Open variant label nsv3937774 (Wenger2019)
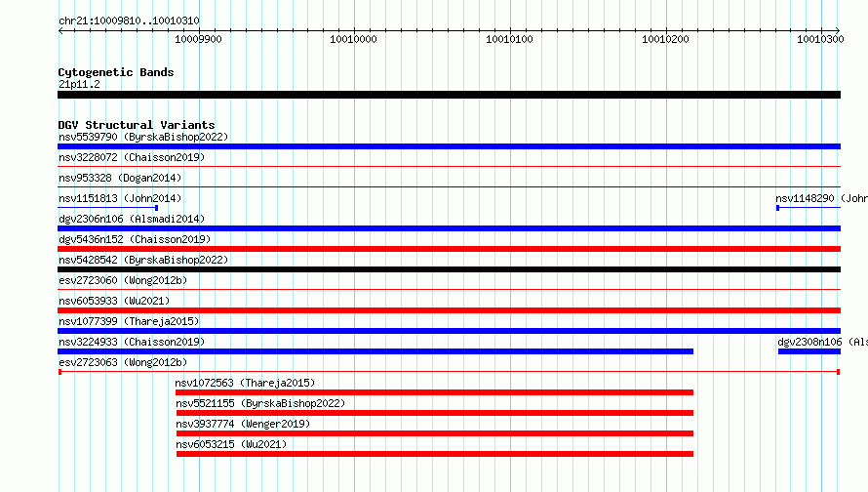 point(243,424)
